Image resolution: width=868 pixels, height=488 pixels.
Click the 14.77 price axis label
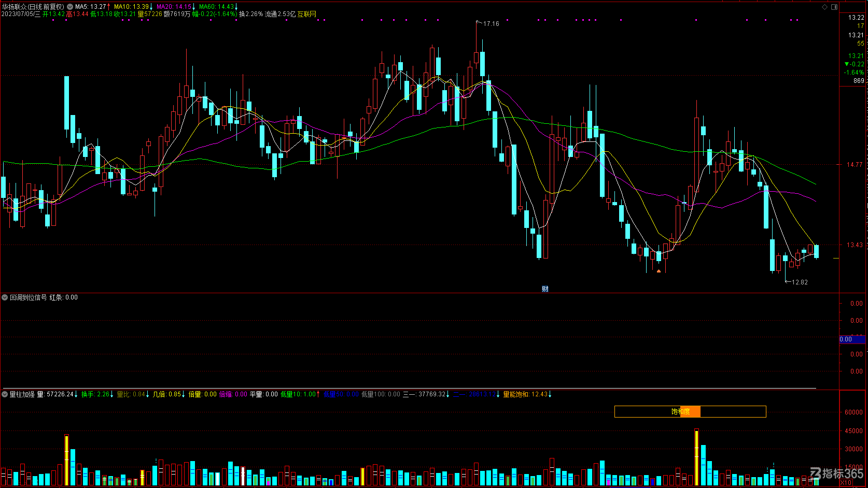point(855,165)
